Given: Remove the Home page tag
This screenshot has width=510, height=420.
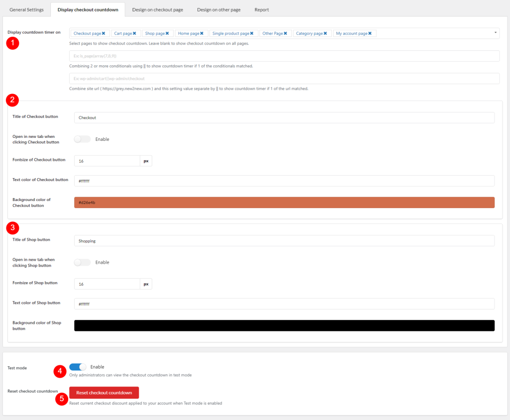Looking at the screenshot, I should 201,33.
